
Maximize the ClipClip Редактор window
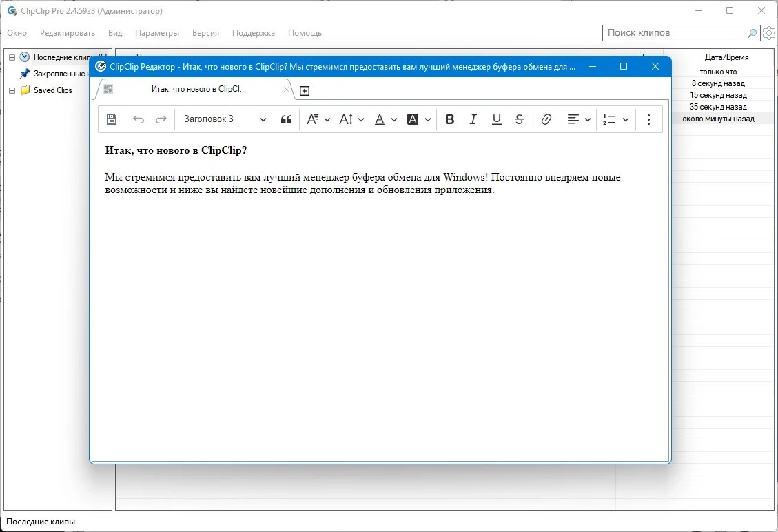click(624, 66)
